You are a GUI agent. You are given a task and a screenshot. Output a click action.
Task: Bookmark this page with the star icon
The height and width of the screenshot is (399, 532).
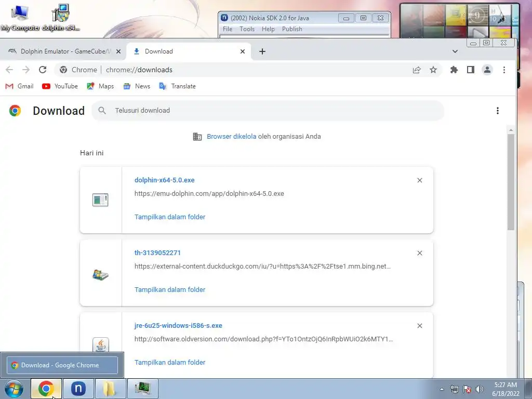tap(433, 70)
